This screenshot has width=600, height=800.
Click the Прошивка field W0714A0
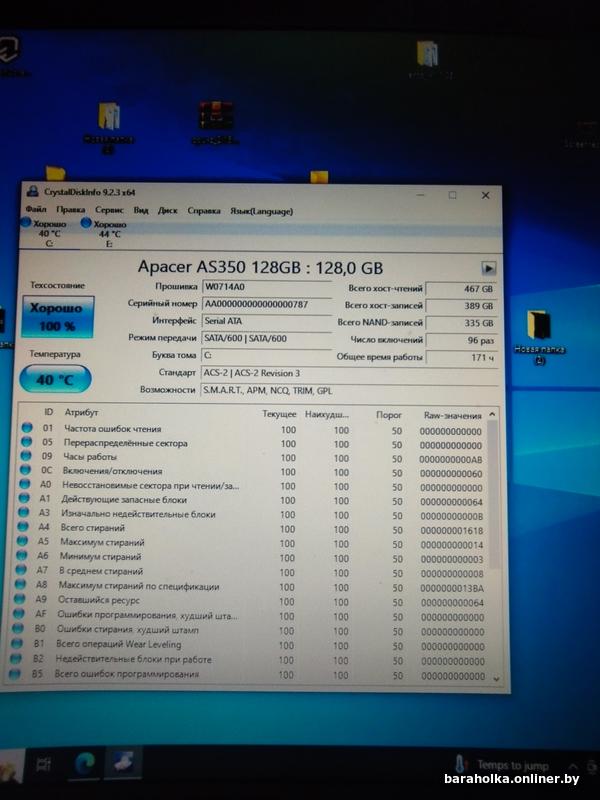266,287
